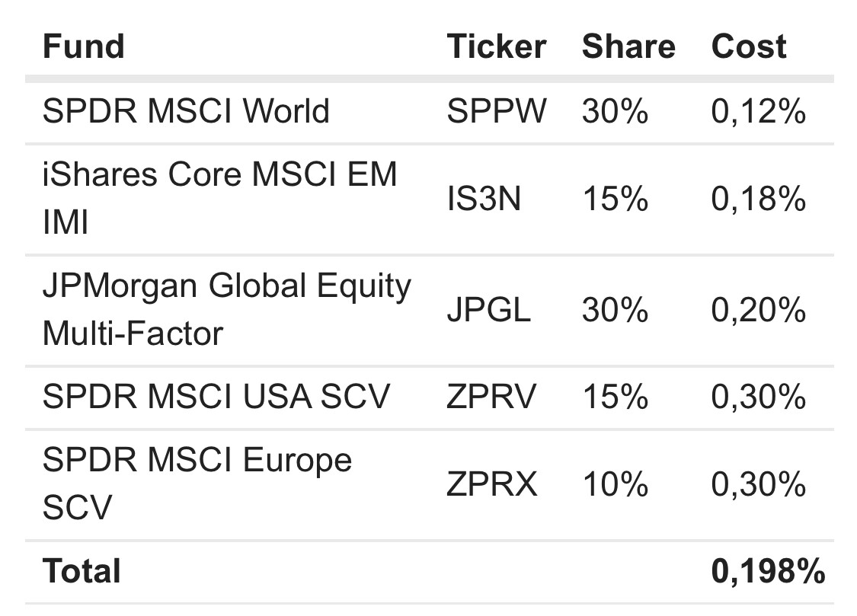Select the SPDR MSCI USA SCV fund
This screenshot has width=857, height=616.
[216, 397]
